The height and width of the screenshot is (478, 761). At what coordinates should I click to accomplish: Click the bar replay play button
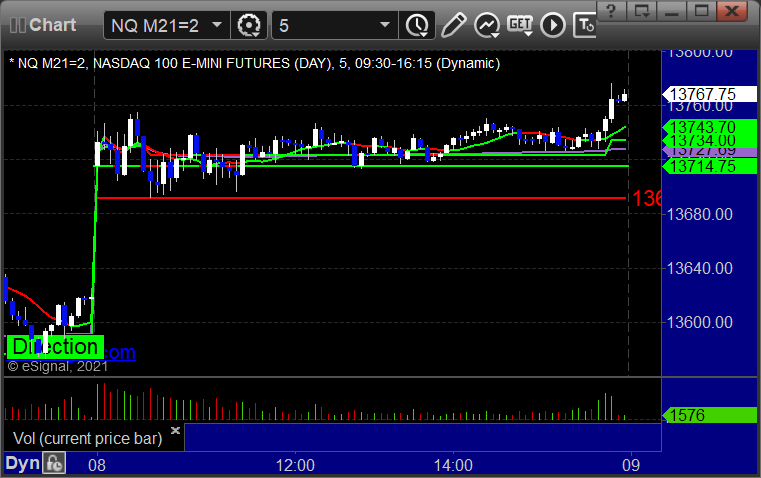tap(553, 25)
